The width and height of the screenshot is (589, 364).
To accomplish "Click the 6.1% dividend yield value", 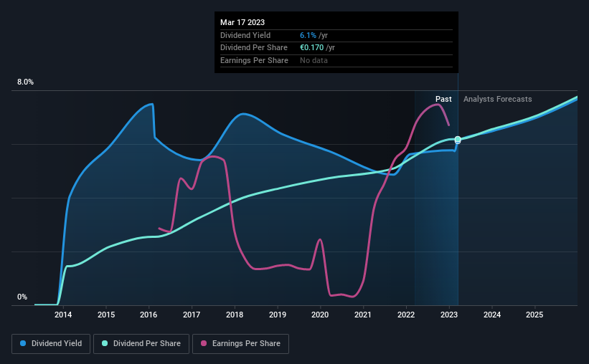I will pos(308,35).
